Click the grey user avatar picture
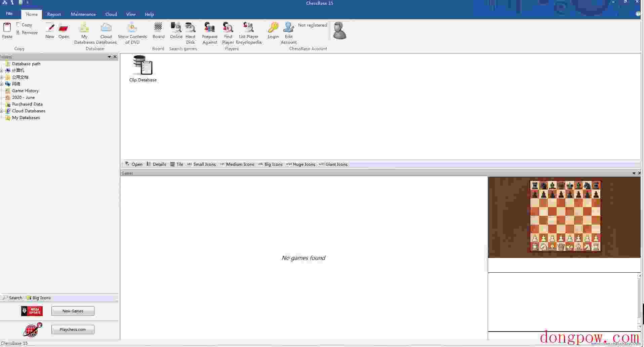 [x=339, y=31]
